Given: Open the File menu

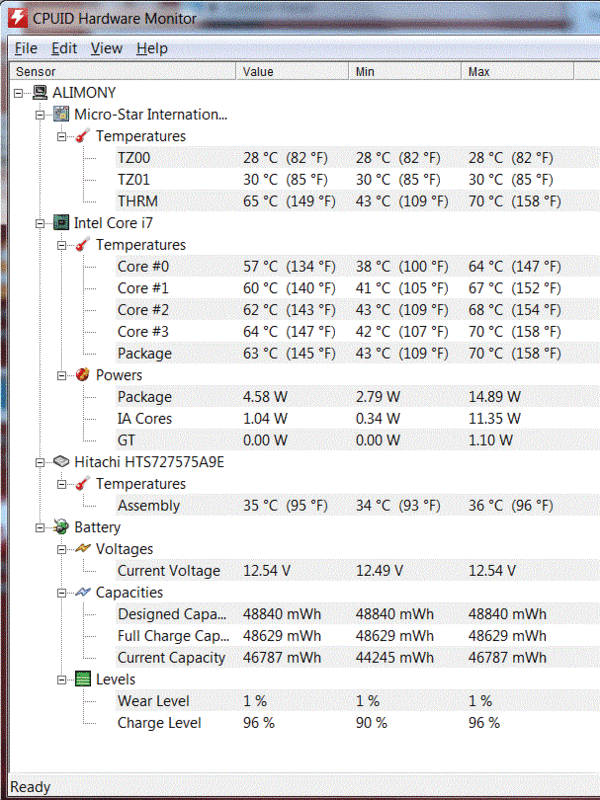Looking at the screenshot, I should (26, 48).
